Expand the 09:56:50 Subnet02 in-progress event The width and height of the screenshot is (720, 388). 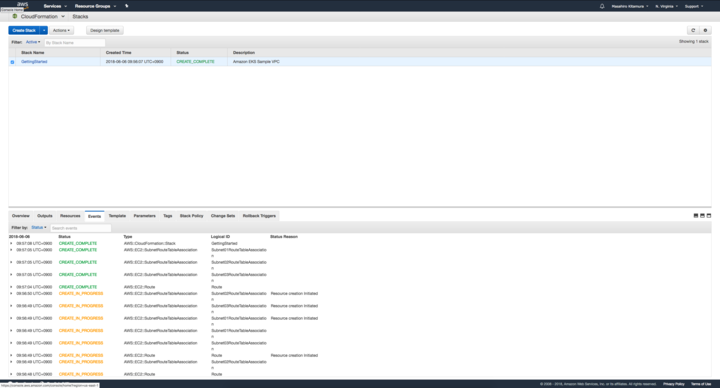[11, 293]
